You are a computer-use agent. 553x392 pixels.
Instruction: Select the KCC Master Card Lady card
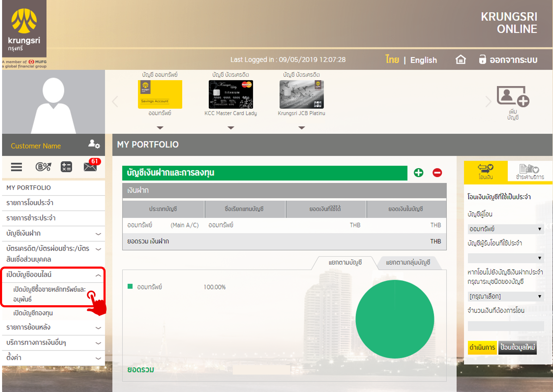(x=231, y=94)
